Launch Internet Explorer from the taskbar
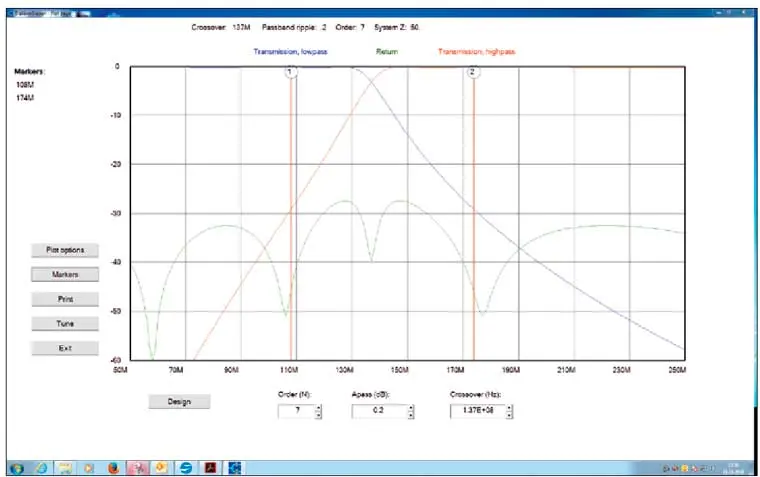The width and height of the screenshot is (760, 477). coord(42,468)
